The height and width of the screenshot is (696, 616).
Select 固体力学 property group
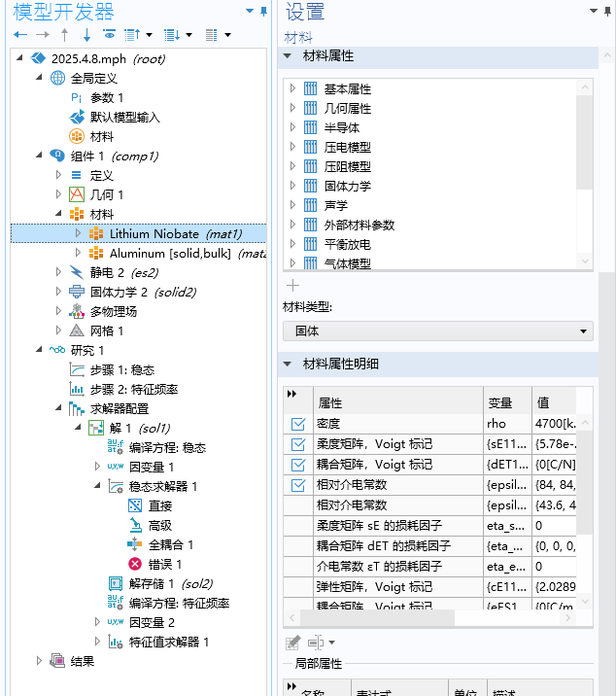(x=348, y=186)
